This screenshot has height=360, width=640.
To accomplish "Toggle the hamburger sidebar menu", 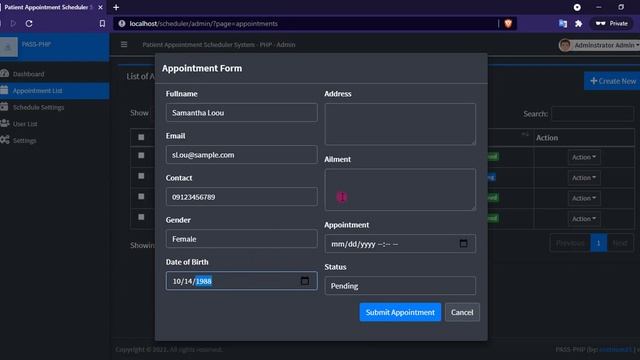I will click(x=124, y=44).
